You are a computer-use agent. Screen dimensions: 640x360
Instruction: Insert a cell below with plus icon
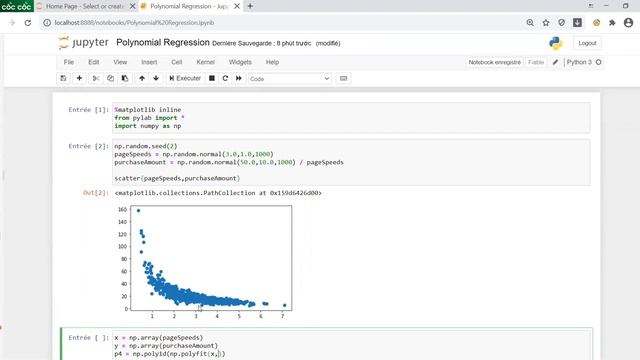point(79,78)
